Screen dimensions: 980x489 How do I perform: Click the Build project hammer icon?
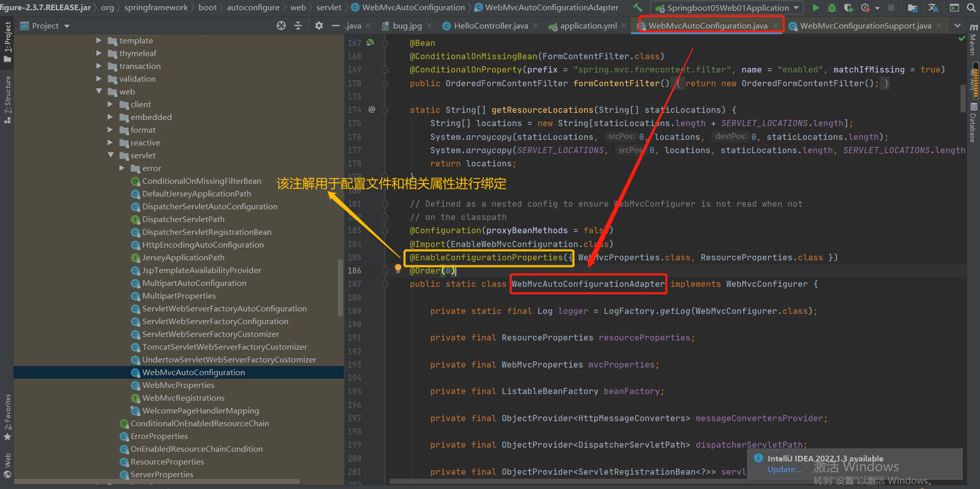click(x=638, y=8)
